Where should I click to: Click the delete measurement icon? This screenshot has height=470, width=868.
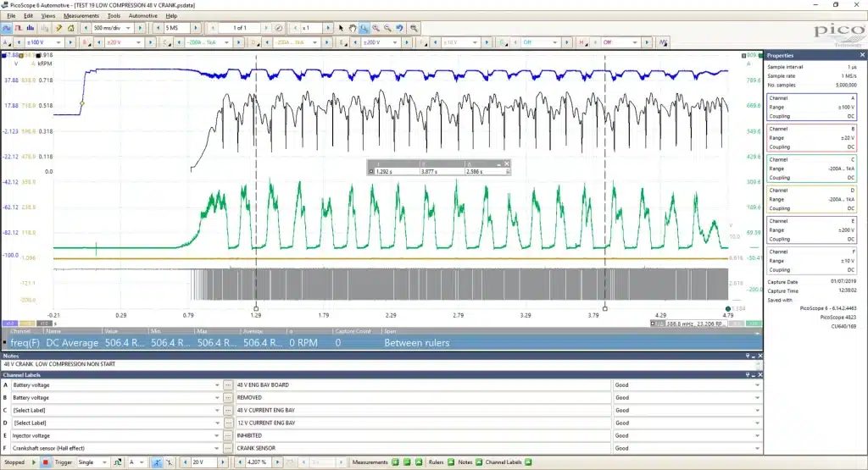[x=419, y=462]
